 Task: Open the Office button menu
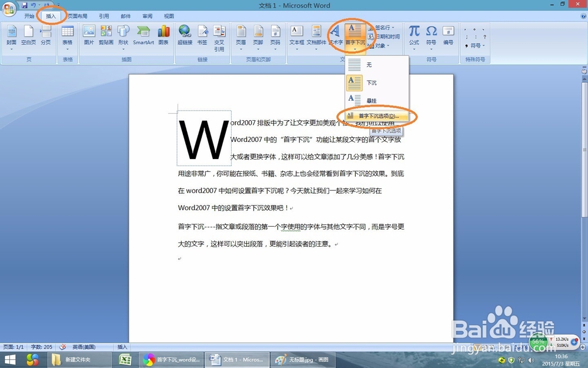tap(8, 8)
